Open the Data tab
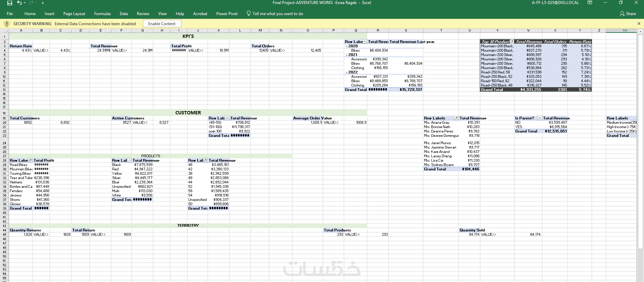This screenshot has height=282, width=644. (x=124, y=14)
